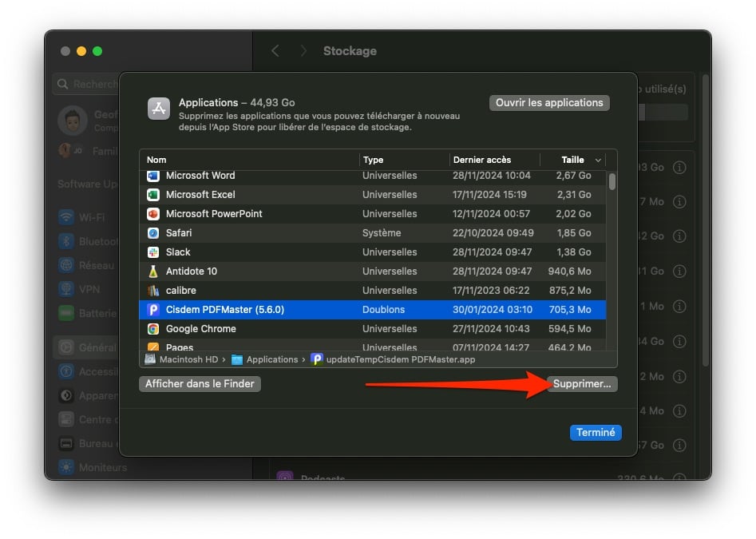Screen dimensions: 756x539
Task: Click the application list vertical scrollbar thumb
Action: point(612,182)
